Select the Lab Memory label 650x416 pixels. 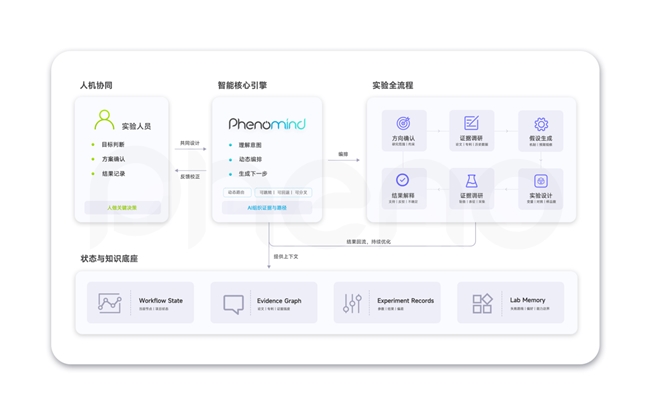[527, 300]
